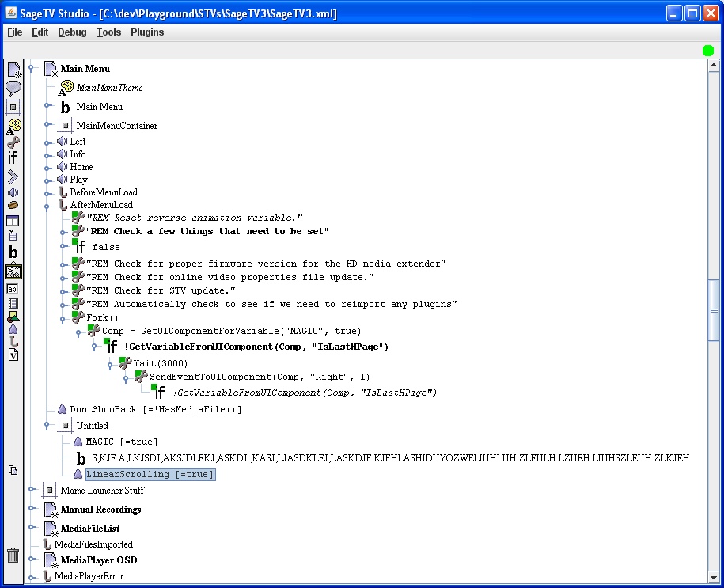724x588 pixels.
Task: Select the Listener speaker tool in the left palette
Action: click(x=13, y=192)
